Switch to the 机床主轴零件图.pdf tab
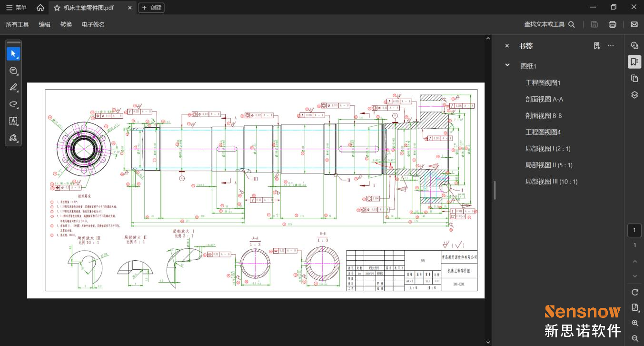 [89, 8]
